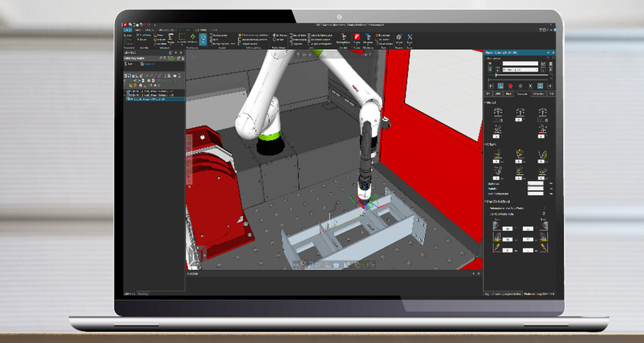644x343 pixels.
Task: Toggle the blue highlighted ribbon button left of the checkboxes
Action: tap(203, 39)
